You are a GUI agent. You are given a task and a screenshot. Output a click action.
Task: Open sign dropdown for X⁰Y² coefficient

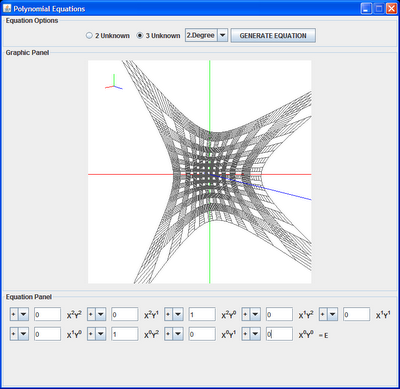[x=97, y=334]
